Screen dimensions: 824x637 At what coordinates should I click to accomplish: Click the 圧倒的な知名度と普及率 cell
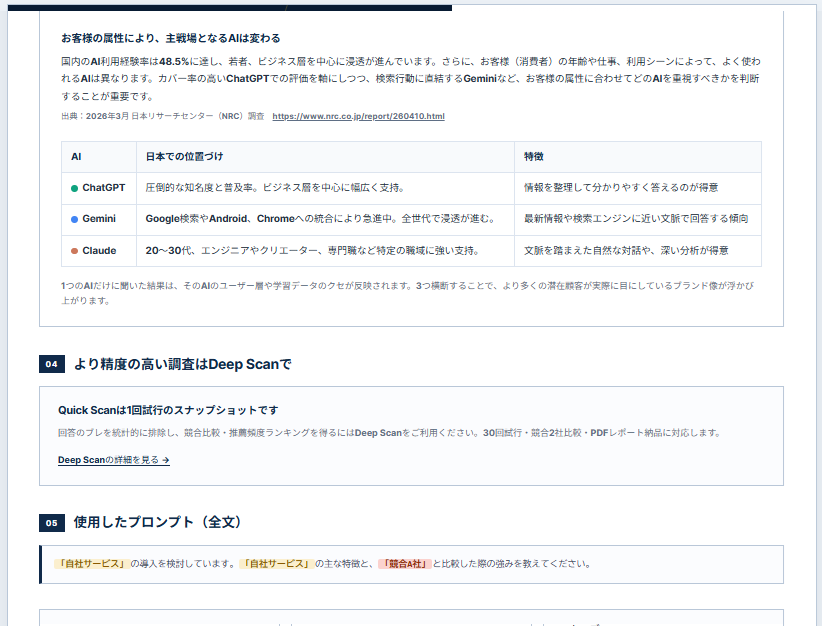pyautogui.click(x=325, y=188)
